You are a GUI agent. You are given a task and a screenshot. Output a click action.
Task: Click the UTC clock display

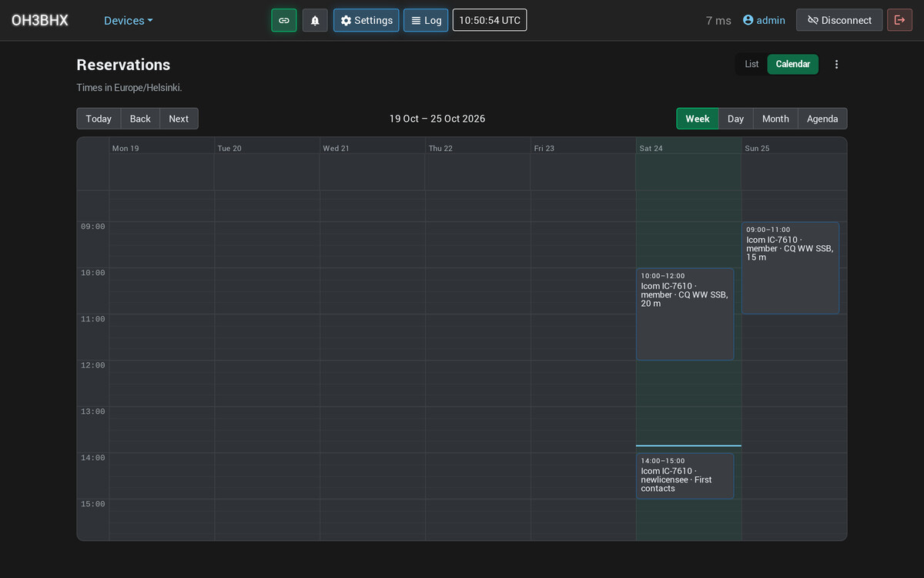point(490,20)
